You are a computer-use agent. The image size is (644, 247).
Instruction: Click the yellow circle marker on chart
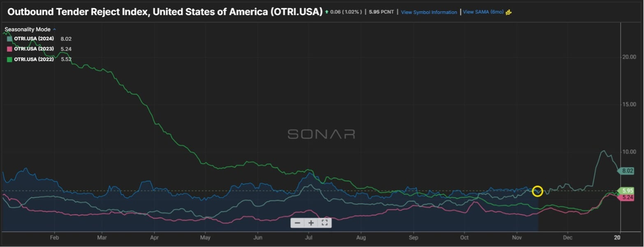537,191
